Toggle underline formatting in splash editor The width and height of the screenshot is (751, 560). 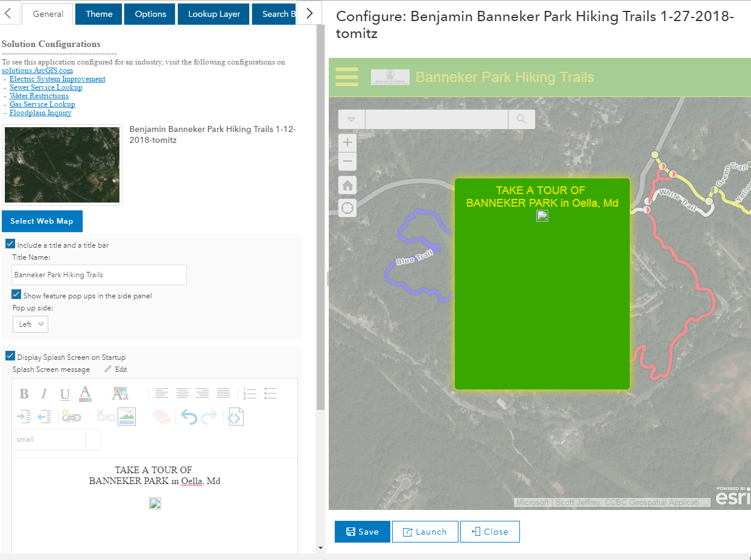coord(65,394)
